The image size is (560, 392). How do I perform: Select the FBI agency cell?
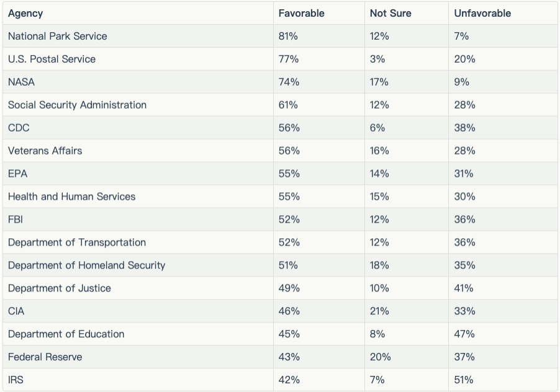pyautogui.click(x=16, y=220)
